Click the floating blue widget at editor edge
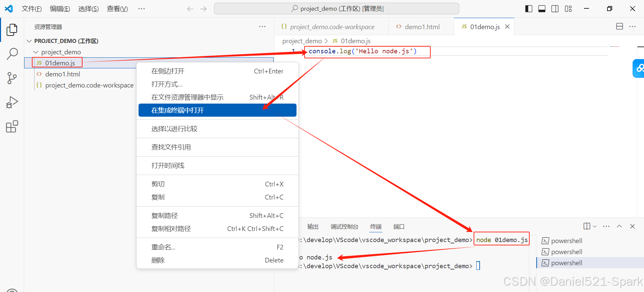Viewport: 644px width, 292px height. tap(639, 68)
